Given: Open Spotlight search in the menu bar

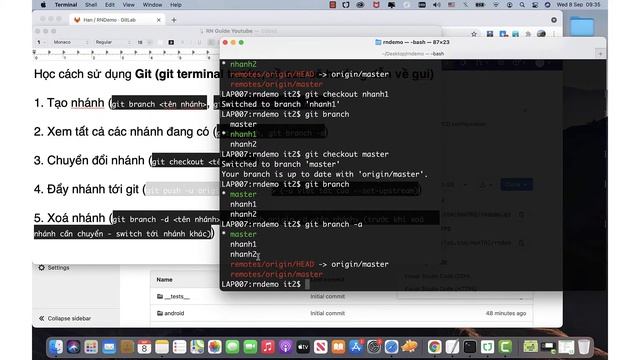Looking at the screenshot, I should (522, 5).
